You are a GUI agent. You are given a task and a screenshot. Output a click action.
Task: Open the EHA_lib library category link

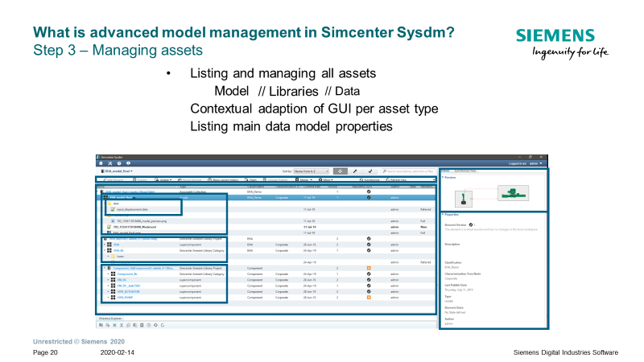(x=118, y=250)
